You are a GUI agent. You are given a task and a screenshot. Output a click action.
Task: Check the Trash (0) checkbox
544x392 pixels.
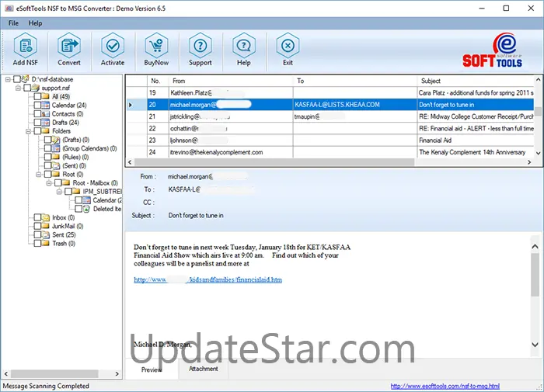37,243
